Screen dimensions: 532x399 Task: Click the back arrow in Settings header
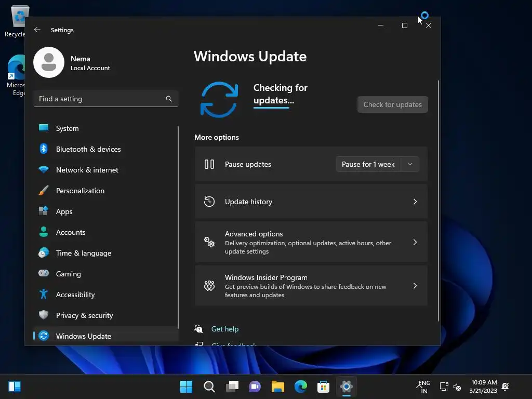(x=37, y=30)
